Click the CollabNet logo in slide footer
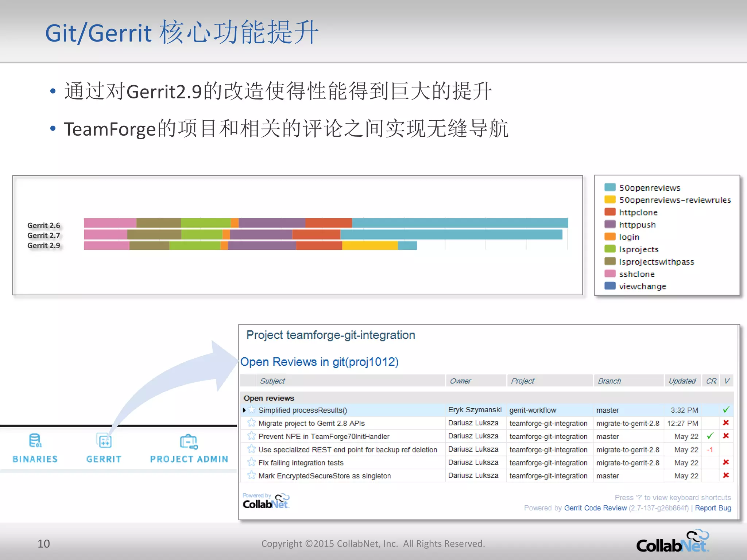This screenshot has height=560, width=747. coord(673,541)
